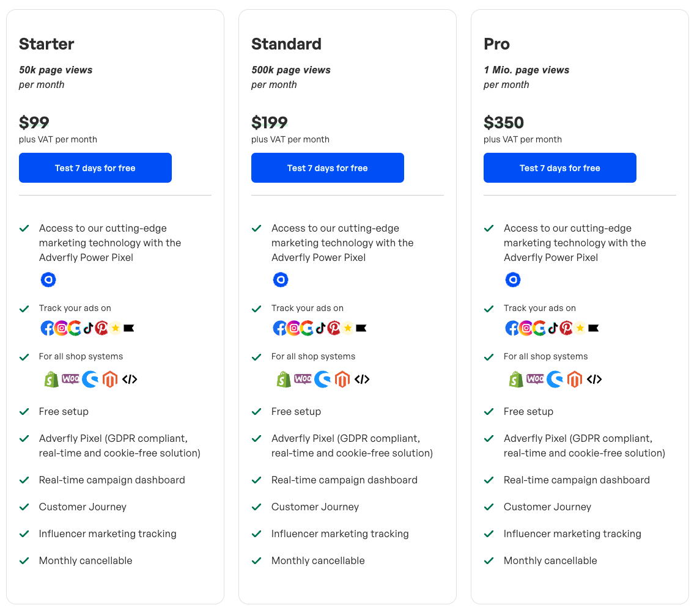Click the WooCommerce icon in the Pro plan
The image size is (697, 616).
pyautogui.click(x=535, y=380)
